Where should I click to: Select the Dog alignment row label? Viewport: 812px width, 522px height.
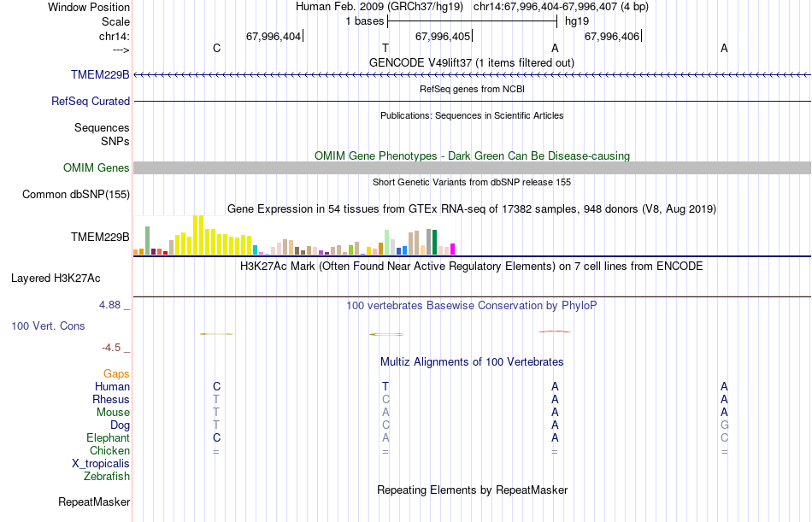click(x=120, y=425)
